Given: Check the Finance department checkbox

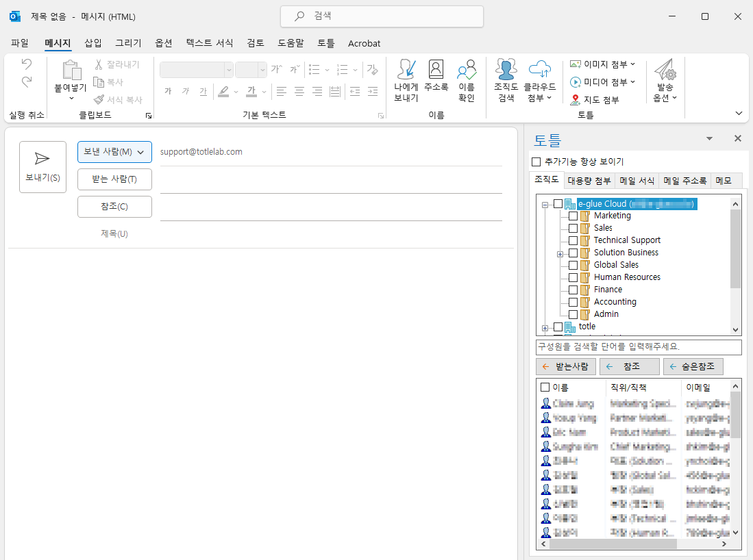Looking at the screenshot, I should coord(573,290).
